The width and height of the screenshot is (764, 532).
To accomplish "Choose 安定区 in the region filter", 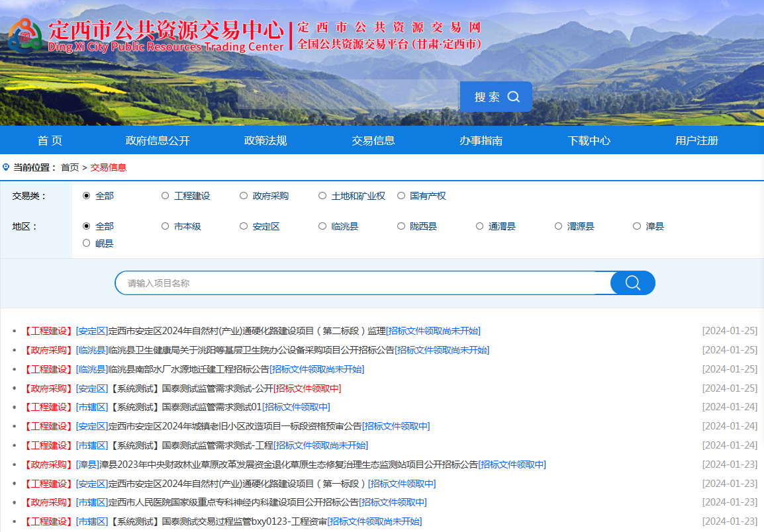I will 244,226.
